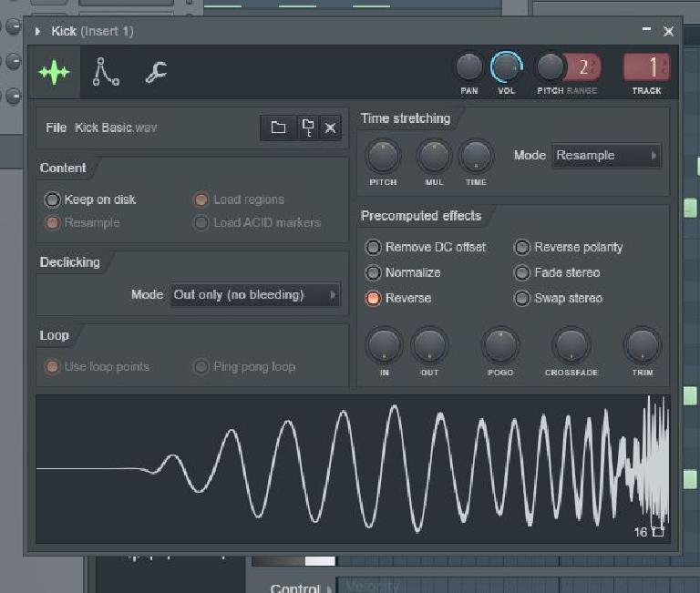Click the fade OUT knob
The image size is (700, 593).
click(429, 345)
